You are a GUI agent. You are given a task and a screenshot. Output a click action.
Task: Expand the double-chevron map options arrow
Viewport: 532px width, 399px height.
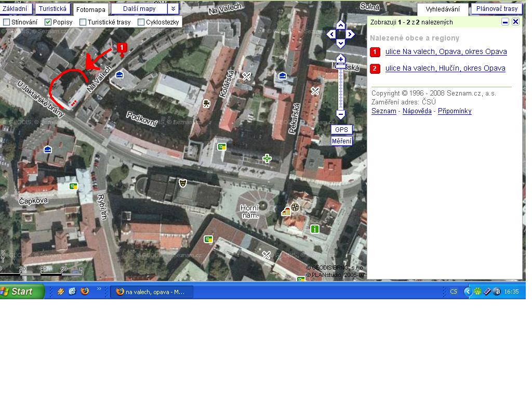(173, 9)
